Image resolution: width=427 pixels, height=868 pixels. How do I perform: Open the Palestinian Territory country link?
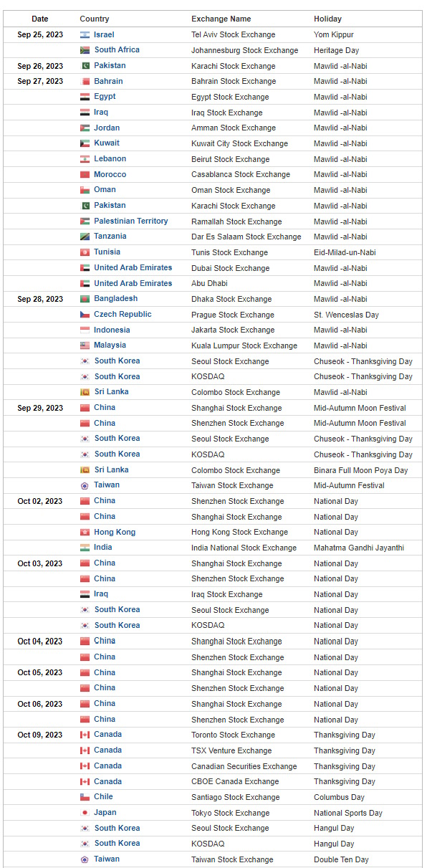[x=131, y=221]
